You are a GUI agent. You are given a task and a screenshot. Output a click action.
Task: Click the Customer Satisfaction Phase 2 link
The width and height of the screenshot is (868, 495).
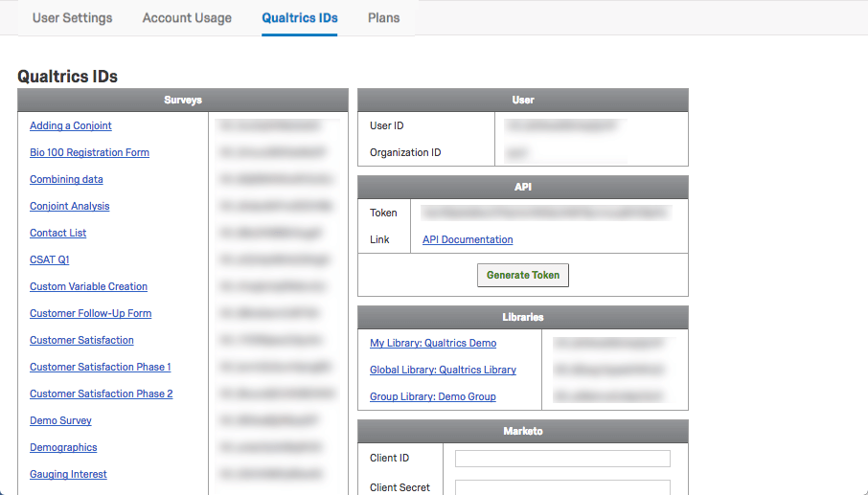[x=101, y=394]
